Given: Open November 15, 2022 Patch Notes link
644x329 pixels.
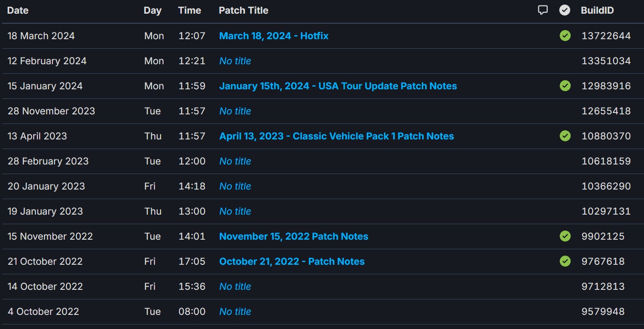Looking at the screenshot, I should tap(294, 236).
